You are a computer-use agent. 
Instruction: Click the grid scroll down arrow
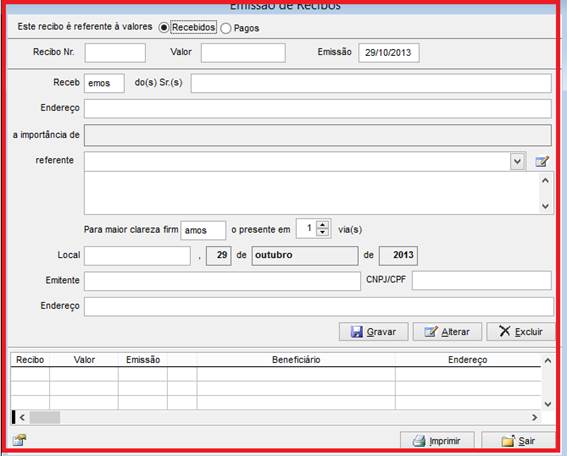(x=547, y=404)
